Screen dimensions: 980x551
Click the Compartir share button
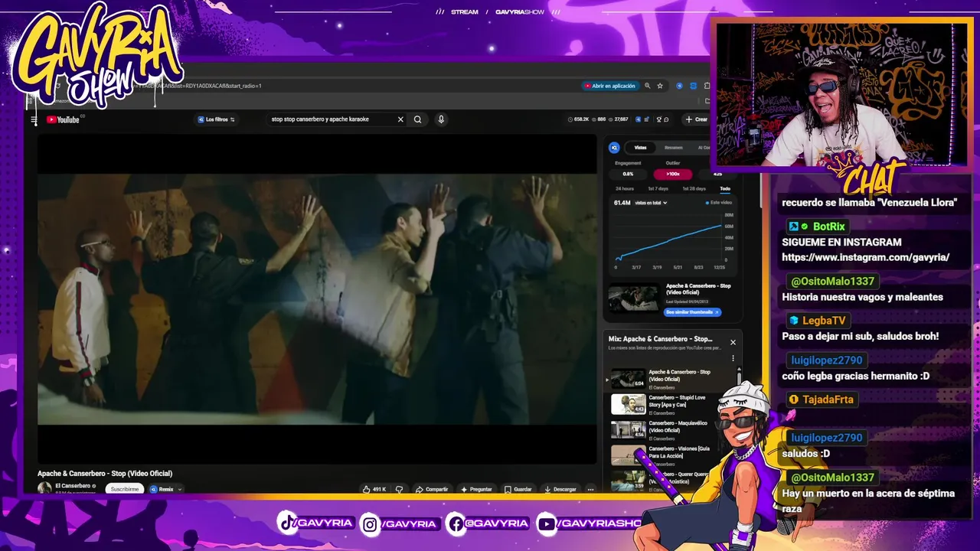coord(432,489)
